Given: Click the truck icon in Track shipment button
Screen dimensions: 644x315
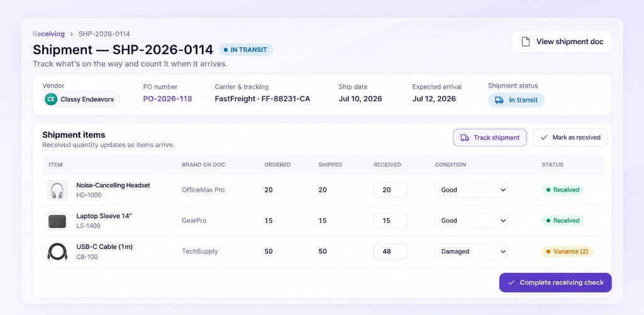Looking at the screenshot, I should [x=465, y=138].
